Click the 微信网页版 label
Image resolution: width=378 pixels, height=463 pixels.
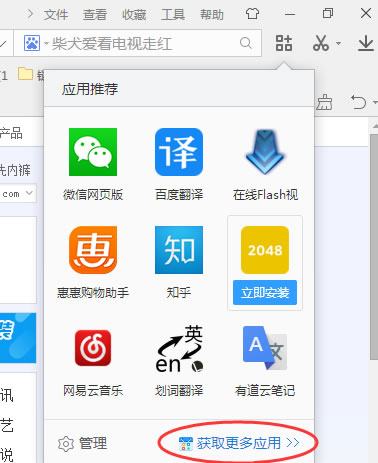click(93, 195)
